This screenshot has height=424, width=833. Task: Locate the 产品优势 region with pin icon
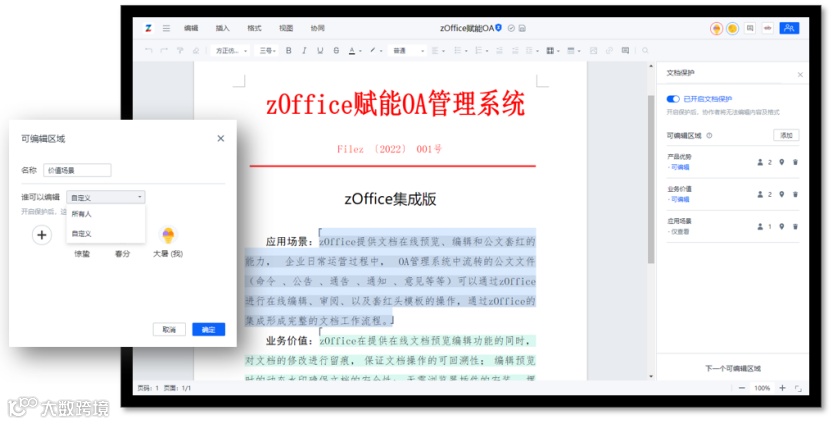[x=781, y=162]
